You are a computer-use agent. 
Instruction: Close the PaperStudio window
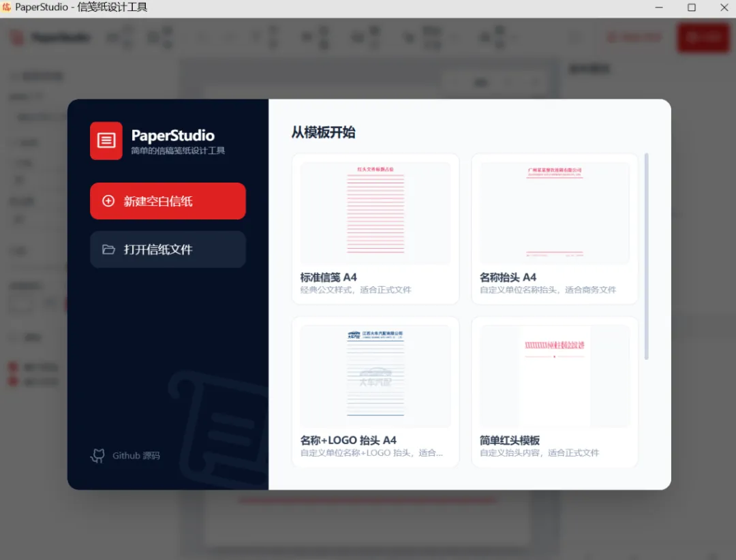coord(724,7)
